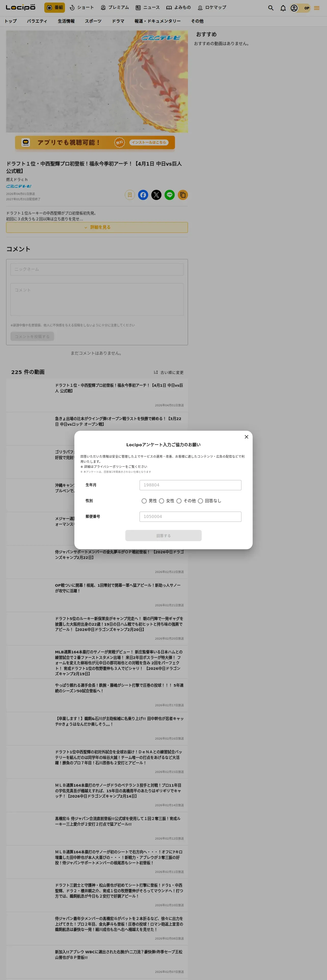This screenshot has height=980, width=327.
Task: Copy the video link icon
Action: (183, 195)
